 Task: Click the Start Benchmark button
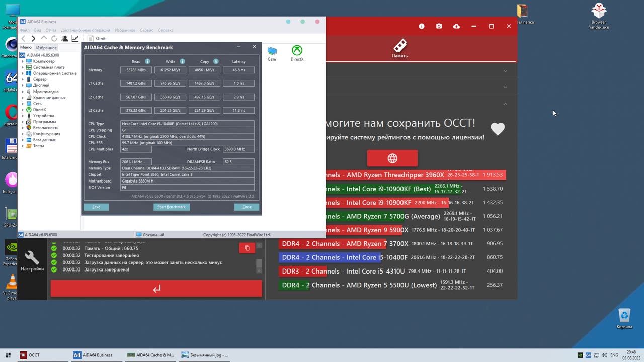pos(172,207)
